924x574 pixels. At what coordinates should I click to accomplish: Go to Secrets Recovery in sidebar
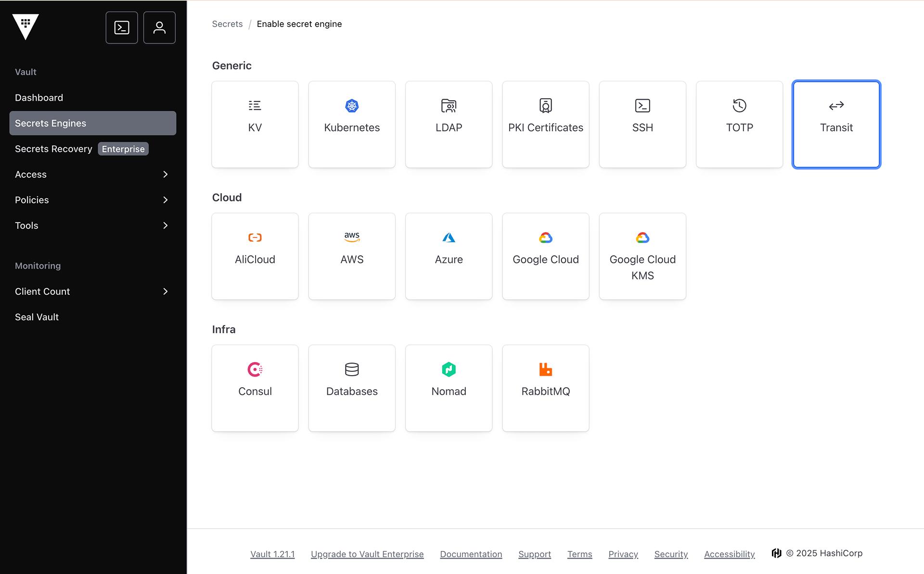[53, 149]
